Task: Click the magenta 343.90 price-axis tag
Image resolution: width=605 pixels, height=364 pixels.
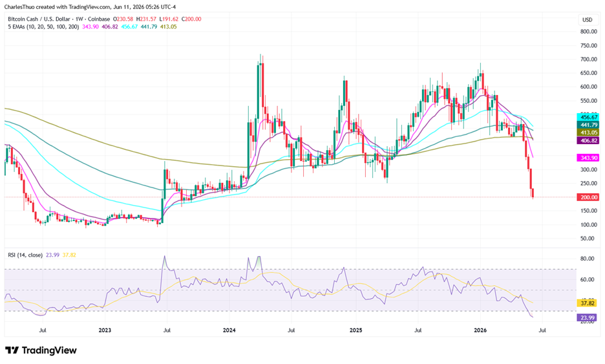Action: click(588, 158)
